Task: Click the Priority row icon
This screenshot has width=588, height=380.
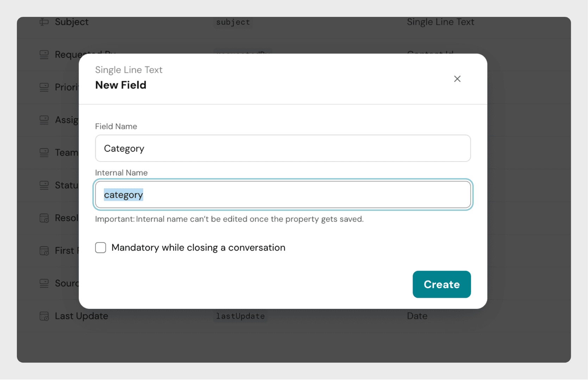Action: click(x=44, y=87)
